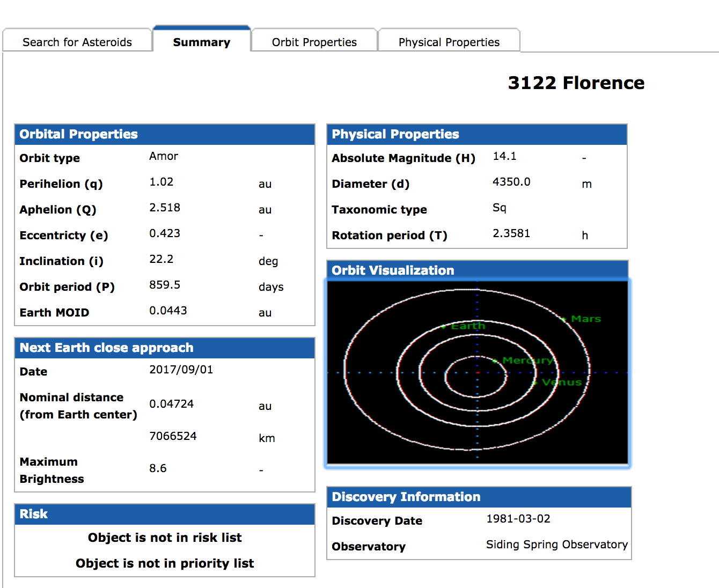
Task: Click 'Object is not in risk list'
Action: click(165, 538)
